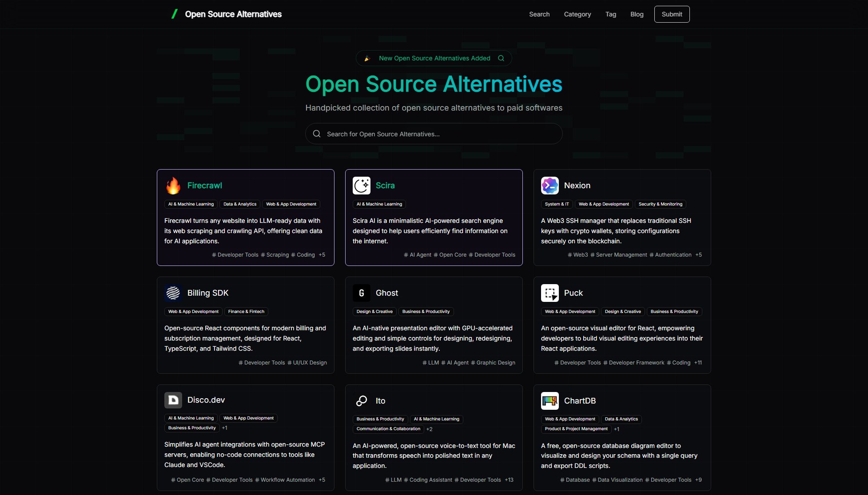The image size is (868, 495).
Task: Open the Disco.dev card title
Action: click(x=206, y=400)
